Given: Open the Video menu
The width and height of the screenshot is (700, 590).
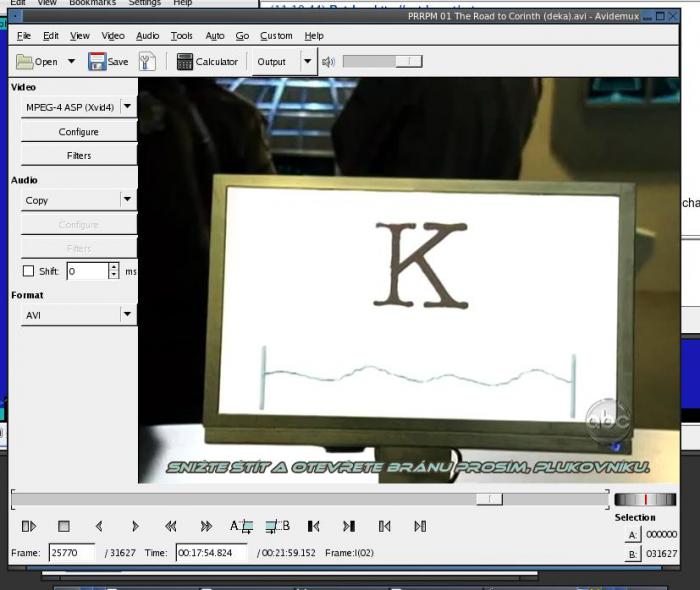Looking at the screenshot, I should click(x=113, y=36).
